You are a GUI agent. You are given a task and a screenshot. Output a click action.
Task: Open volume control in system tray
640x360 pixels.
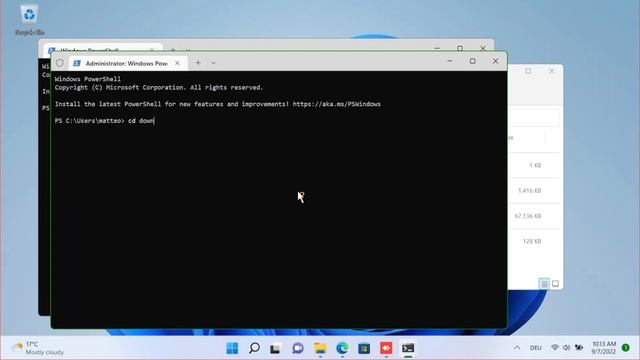[x=567, y=347]
